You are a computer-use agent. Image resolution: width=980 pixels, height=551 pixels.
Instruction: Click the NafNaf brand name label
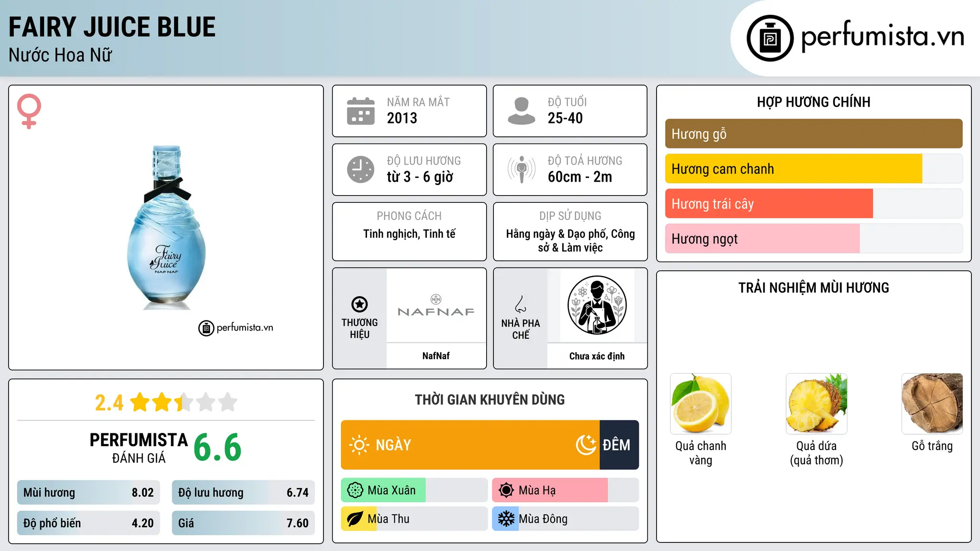click(436, 356)
